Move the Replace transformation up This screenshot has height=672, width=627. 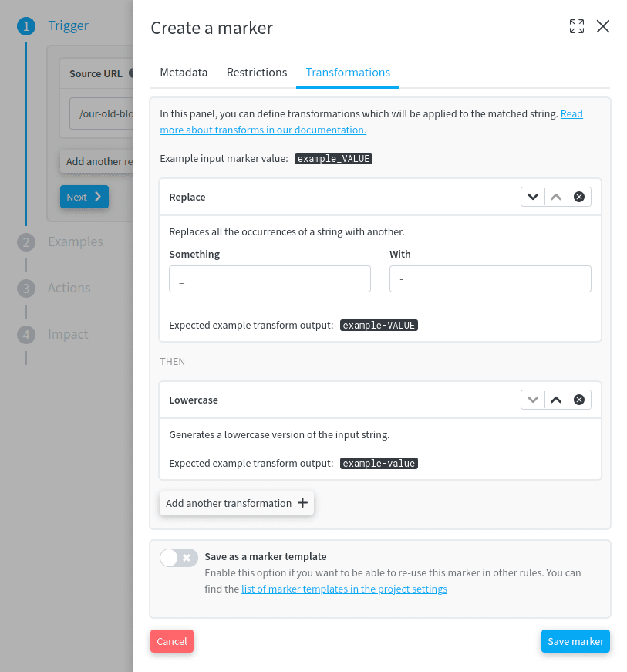click(556, 197)
